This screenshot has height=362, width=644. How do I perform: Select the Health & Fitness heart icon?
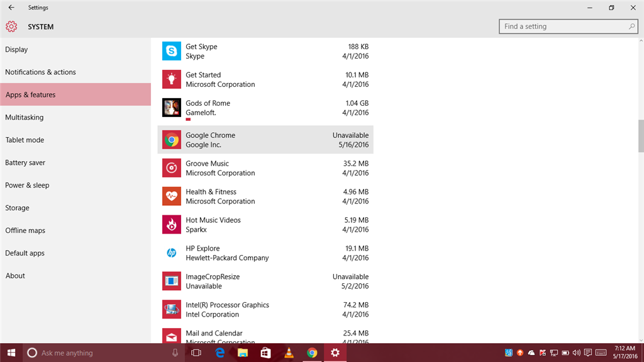point(171,196)
